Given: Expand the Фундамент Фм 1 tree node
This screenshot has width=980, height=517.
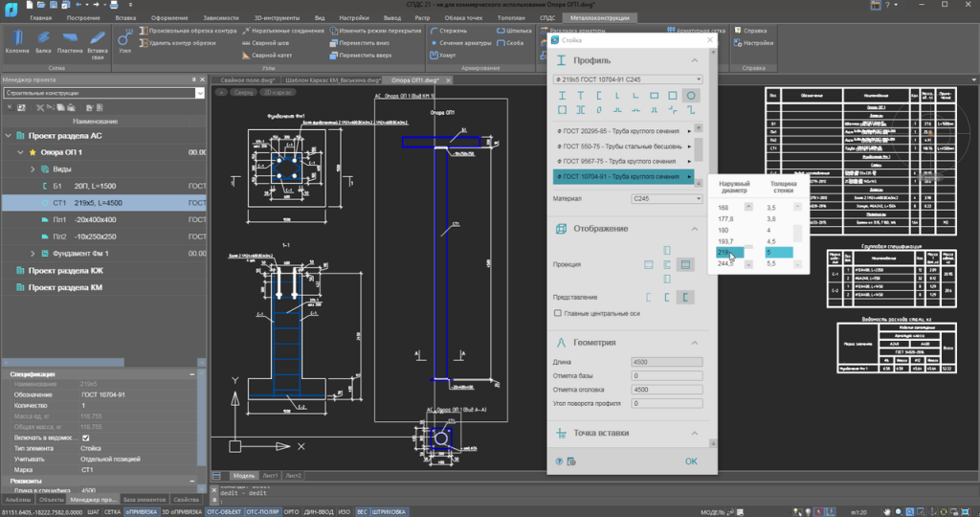Looking at the screenshot, I should pos(33,253).
